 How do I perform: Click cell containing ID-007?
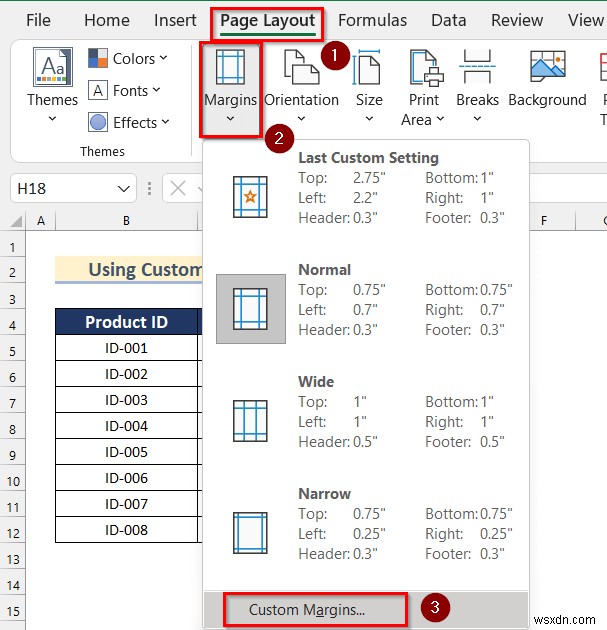126,504
